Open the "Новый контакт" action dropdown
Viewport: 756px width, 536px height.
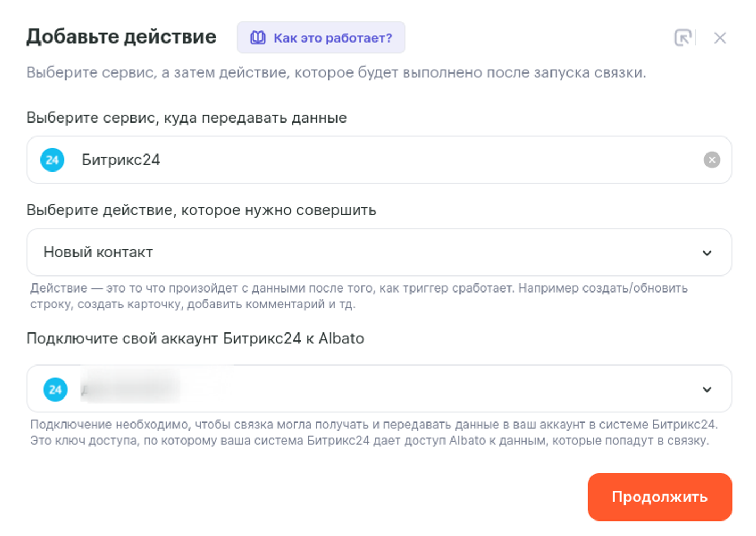click(373, 253)
